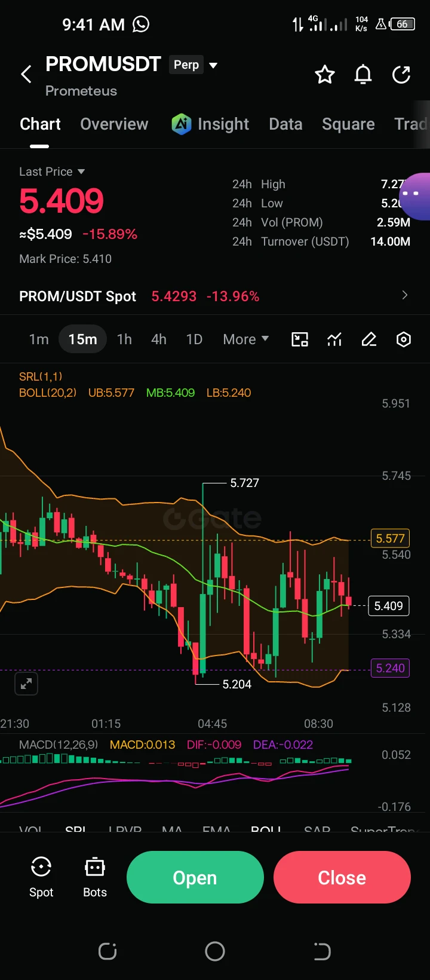
Task: Tap the back arrow icon
Action: (x=26, y=75)
